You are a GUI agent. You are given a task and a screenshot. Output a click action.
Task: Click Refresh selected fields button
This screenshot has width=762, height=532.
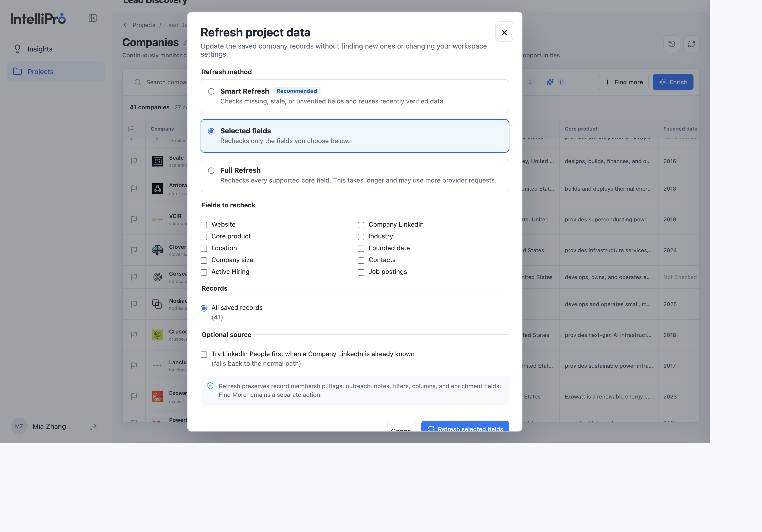point(465,426)
